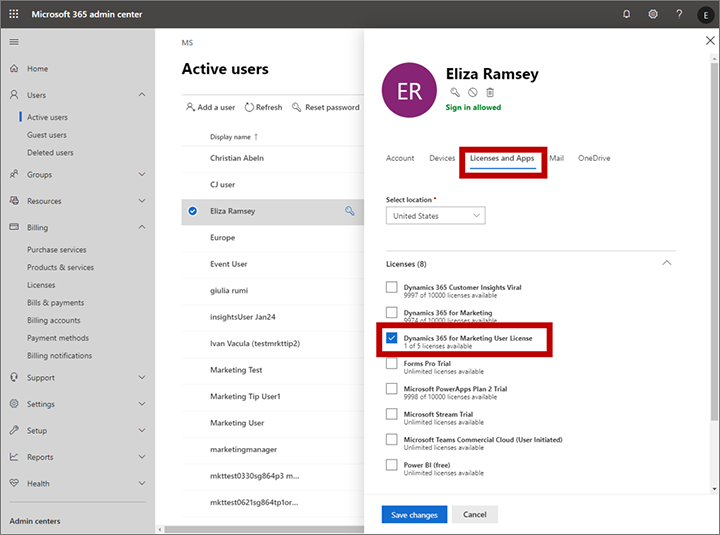
Task: Click the delete user trash icon
Action: pos(490,92)
